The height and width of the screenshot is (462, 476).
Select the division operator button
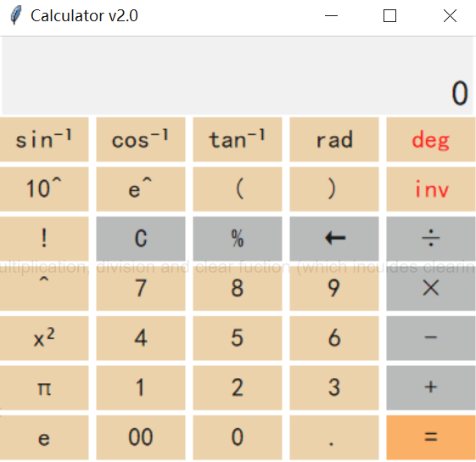point(431,239)
